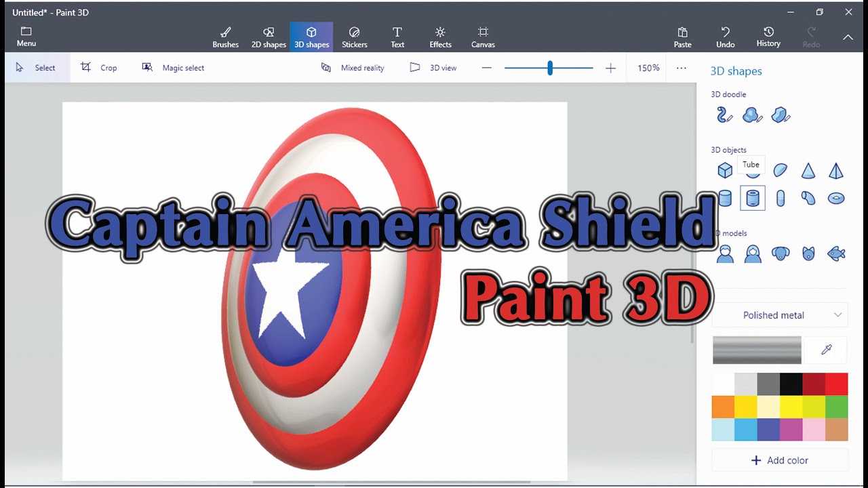Viewport: 868px width, 488px height.
Task: Insert the Man 3D model
Action: [725, 254]
